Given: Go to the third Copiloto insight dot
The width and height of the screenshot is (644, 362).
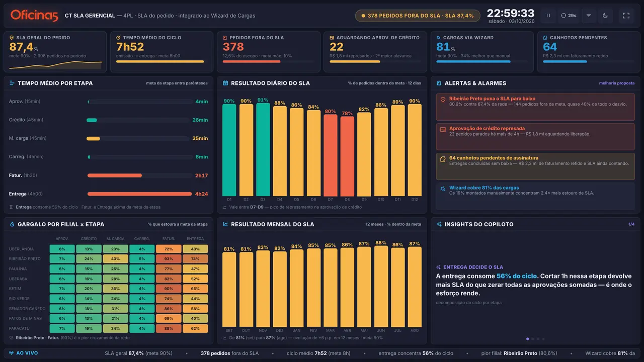Looking at the screenshot, I should click(538, 339).
